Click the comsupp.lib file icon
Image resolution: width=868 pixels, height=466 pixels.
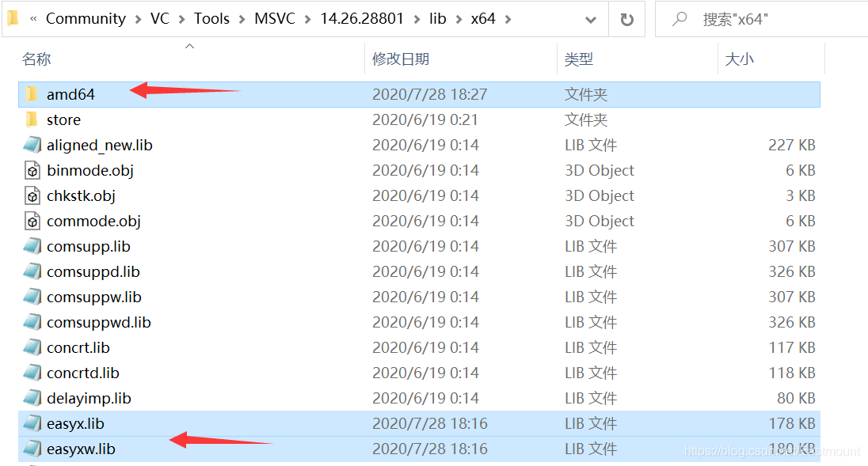pos(32,246)
